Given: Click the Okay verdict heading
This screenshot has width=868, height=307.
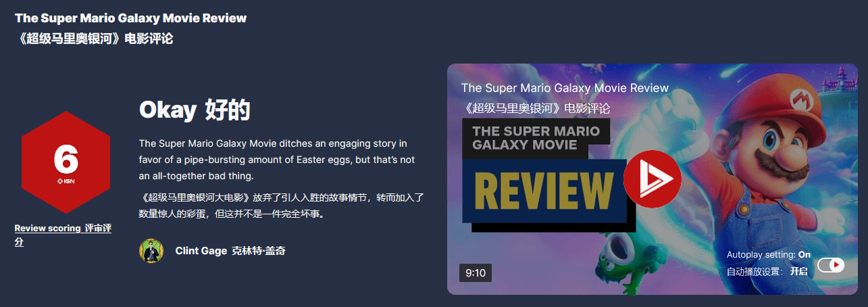Looking at the screenshot, I should coord(195,110).
